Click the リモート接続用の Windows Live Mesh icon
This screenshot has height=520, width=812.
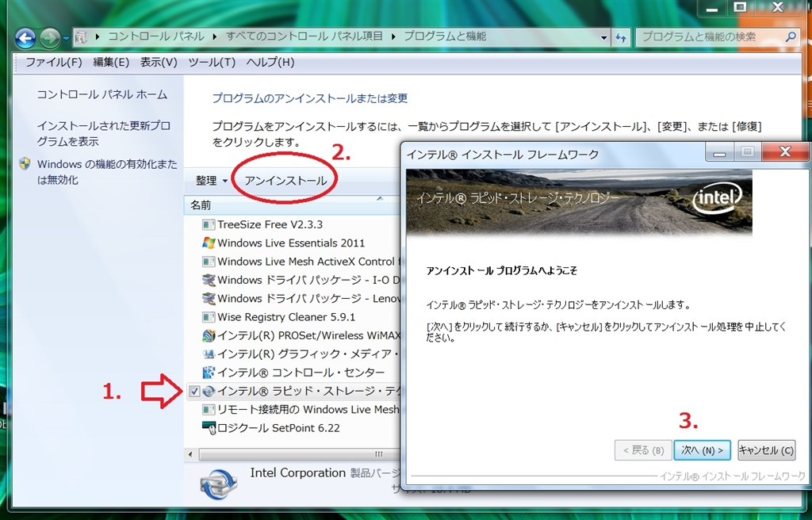tap(209, 410)
